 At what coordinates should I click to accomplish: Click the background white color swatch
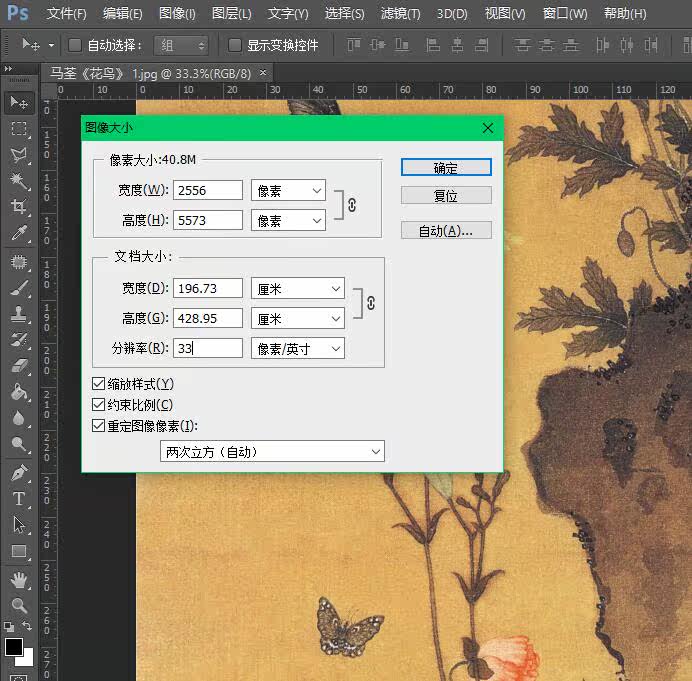click(28, 660)
